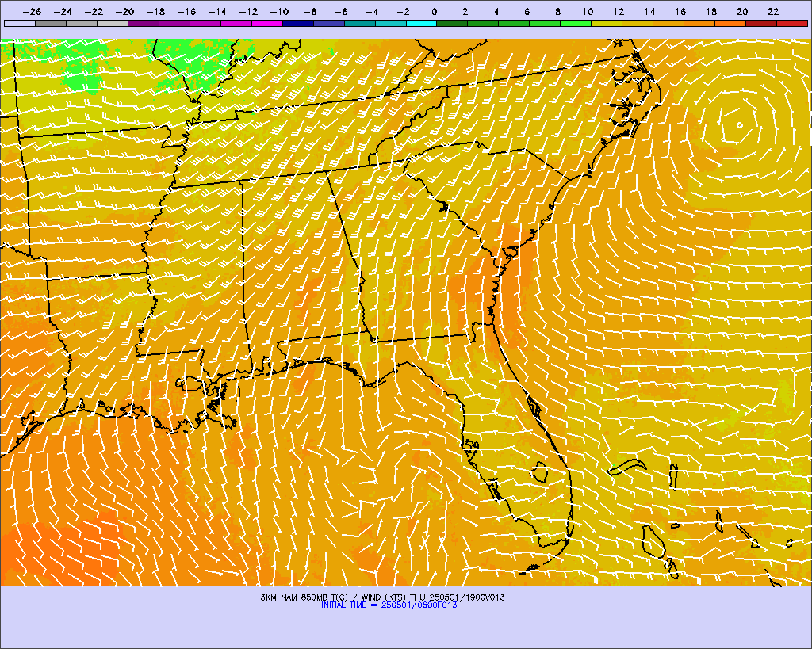Image resolution: width=812 pixels, height=649 pixels.
Task: Select the green swatch between 4 and 6
Action: [514, 23]
